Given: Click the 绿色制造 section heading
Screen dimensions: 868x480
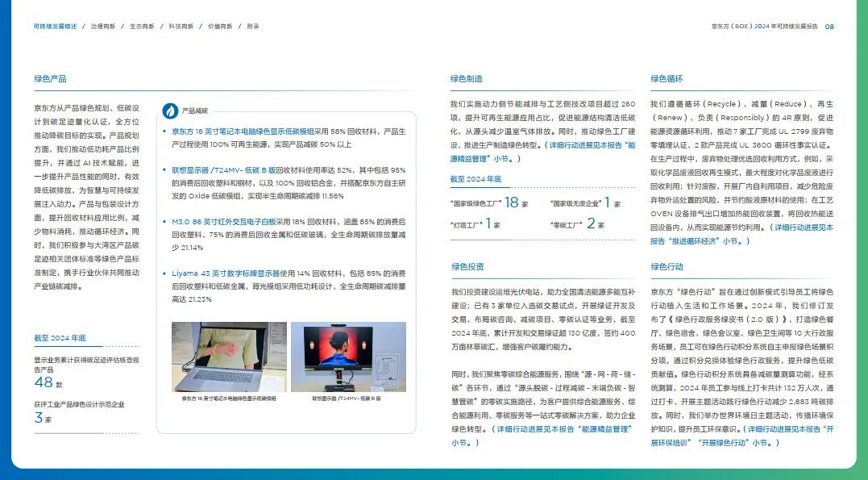Looking at the screenshot, I should 467,79.
